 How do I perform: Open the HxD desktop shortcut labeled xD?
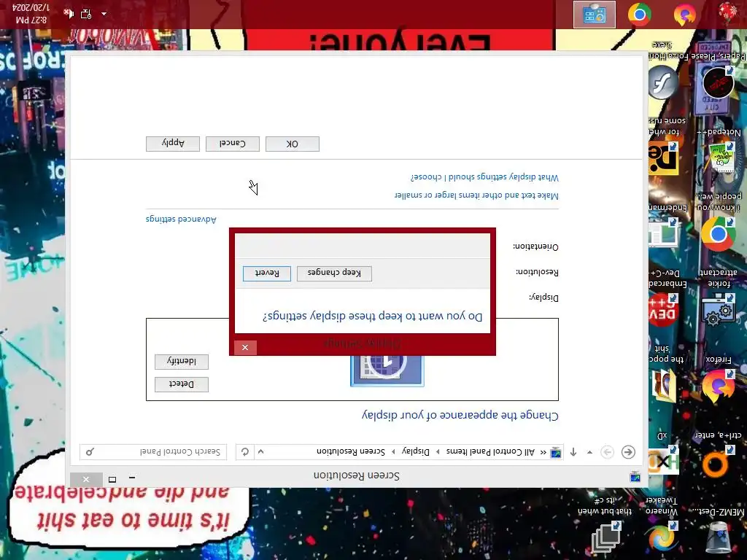[x=662, y=462]
